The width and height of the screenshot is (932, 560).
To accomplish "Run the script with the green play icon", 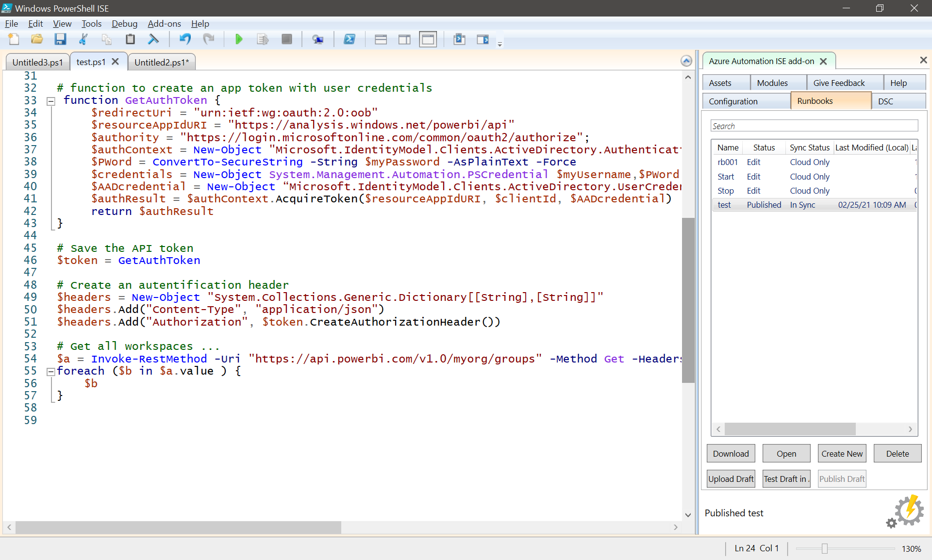I will [238, 39].
